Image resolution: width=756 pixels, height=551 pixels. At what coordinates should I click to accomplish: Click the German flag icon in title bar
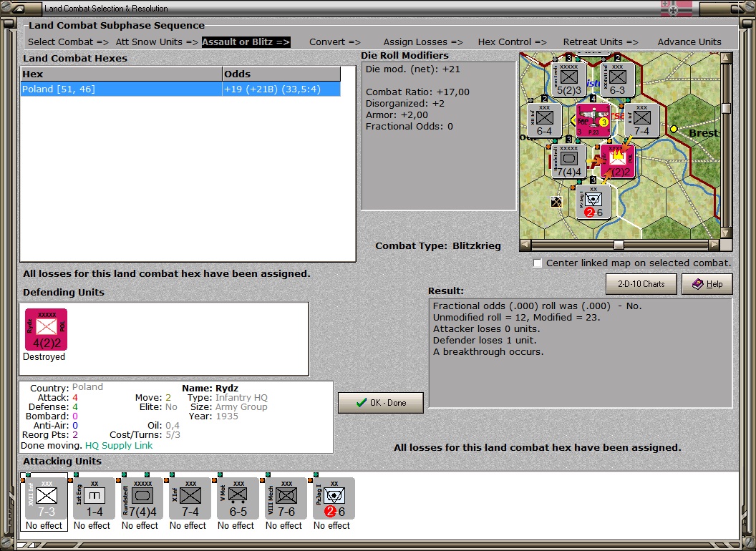click(x=677, y=8)
